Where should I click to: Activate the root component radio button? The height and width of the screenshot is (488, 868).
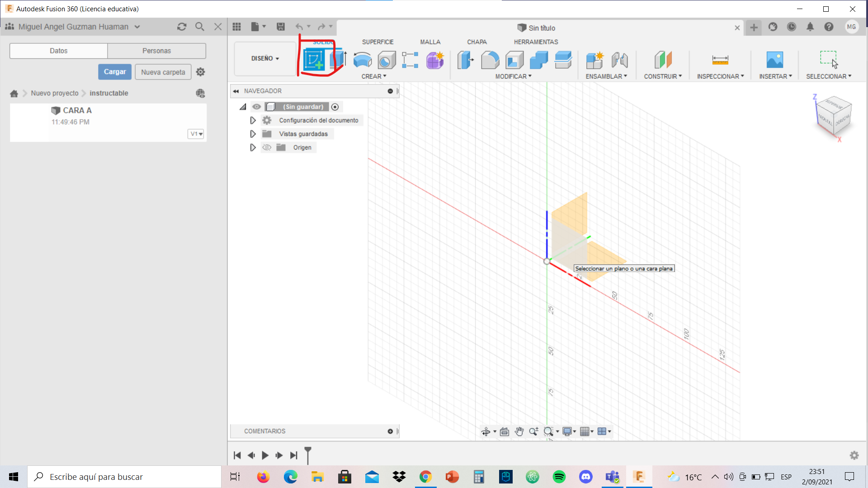(335, 107)
